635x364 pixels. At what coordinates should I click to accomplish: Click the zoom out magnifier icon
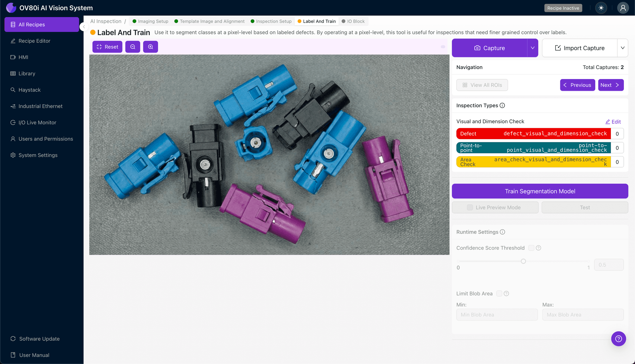[133, 47]
